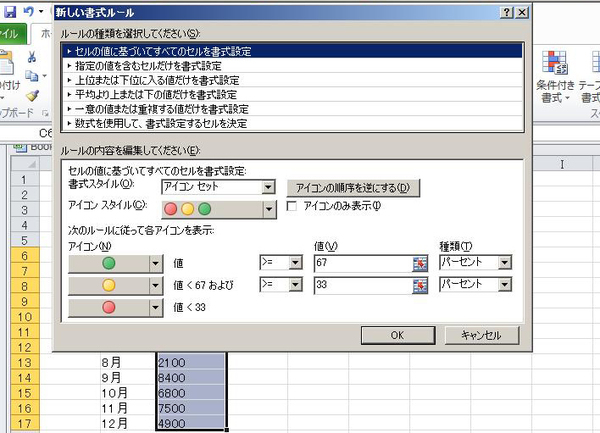This screenshot has width=600, height=433.
Task: Click range selector icon beside value 33
Action: (420, 285)
